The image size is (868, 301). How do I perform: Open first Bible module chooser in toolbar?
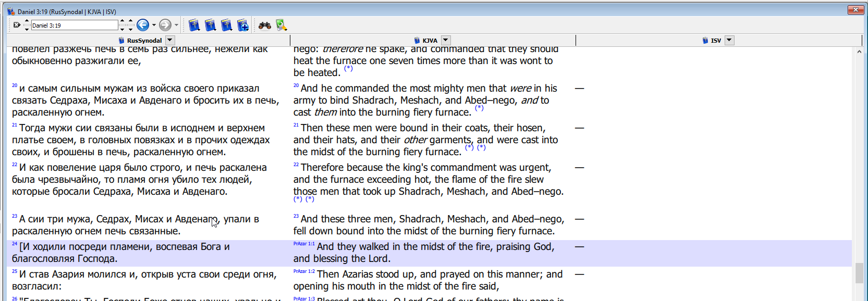pos(194,25)
